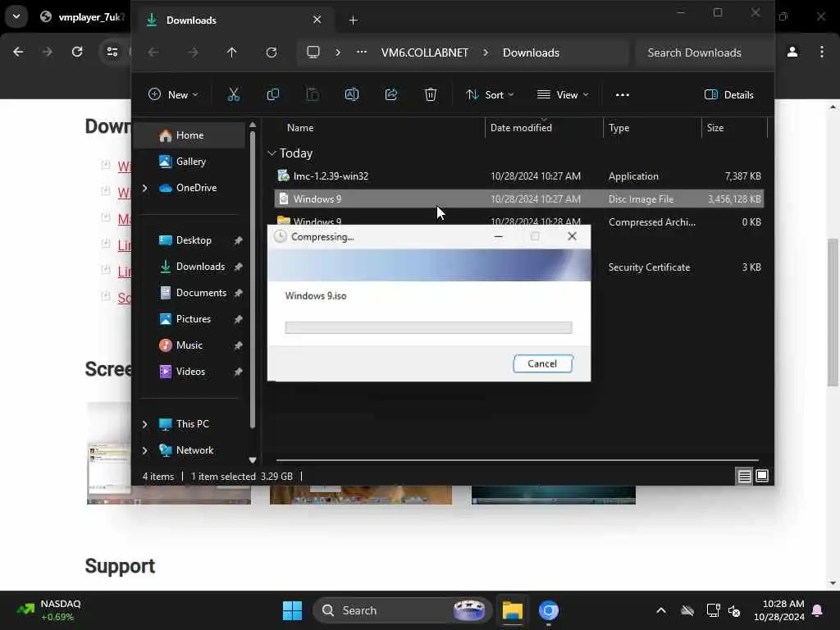The image size is (840, 630).
Task: Open the View dropdown menu
Action: click(x=563, y=95)
